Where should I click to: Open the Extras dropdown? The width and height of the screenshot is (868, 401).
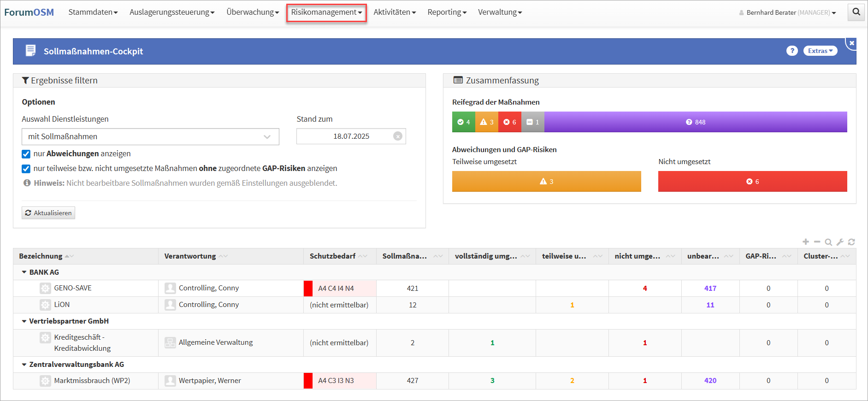tap(820, 51)
